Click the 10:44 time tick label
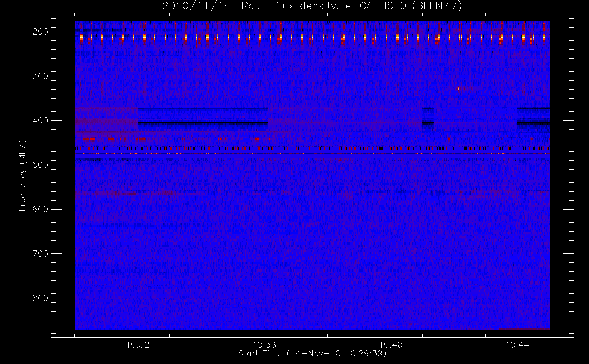 (x=517, y=345)
